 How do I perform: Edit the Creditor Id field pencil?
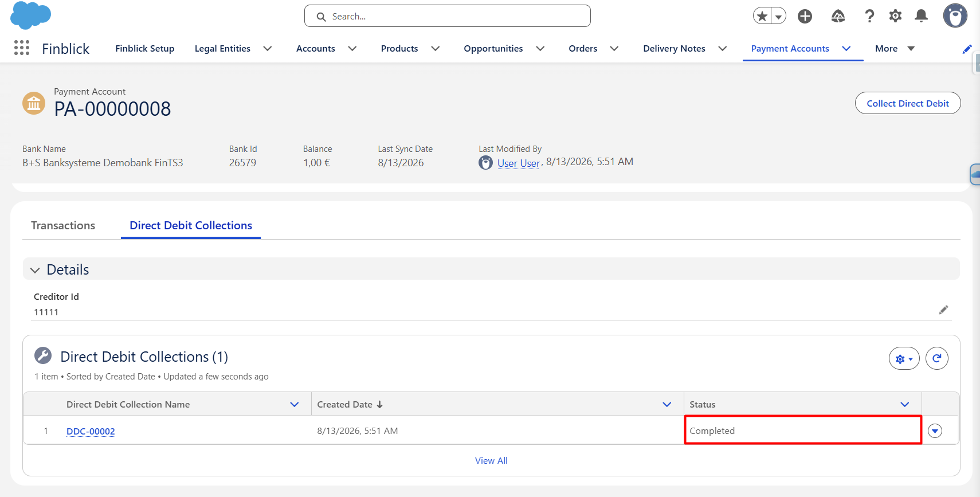(x=943, y=310)
